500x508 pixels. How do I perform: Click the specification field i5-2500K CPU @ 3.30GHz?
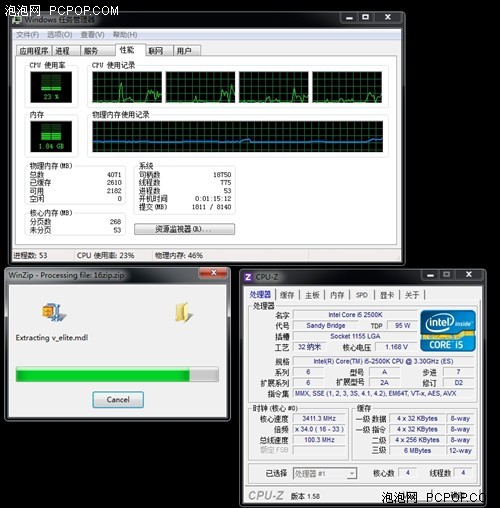pos(383,362)
